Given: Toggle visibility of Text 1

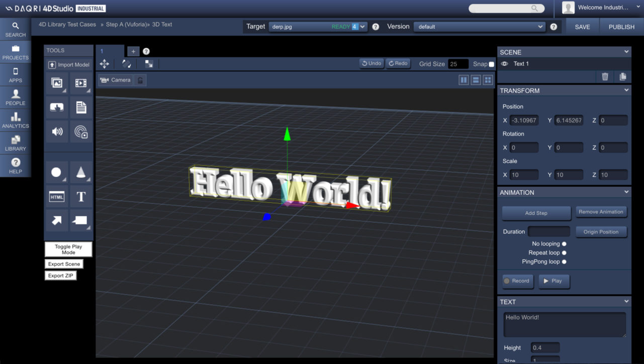Looking at the screenshot, I should 504,64.
